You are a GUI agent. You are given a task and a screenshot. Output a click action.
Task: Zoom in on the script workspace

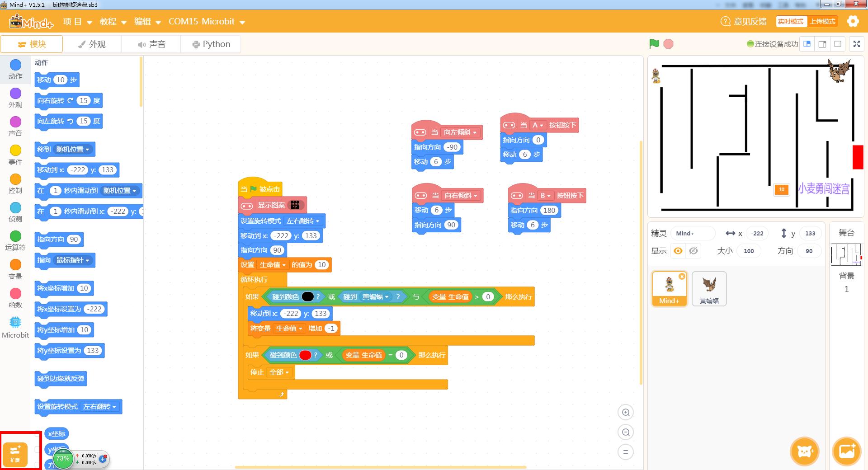[x=626, y=412]
